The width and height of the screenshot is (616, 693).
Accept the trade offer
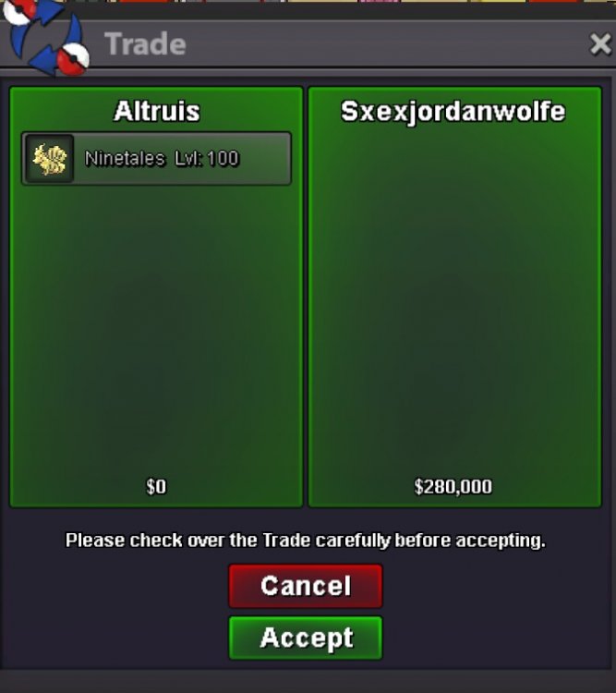(x=306, y=638)
